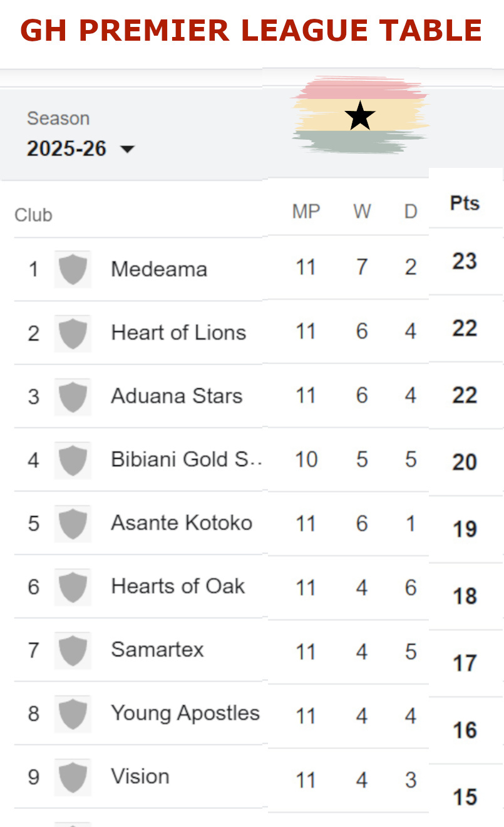Click Medeama's club crest icon
Viewport: 504px width, 827px height.
tap(73, 269)
